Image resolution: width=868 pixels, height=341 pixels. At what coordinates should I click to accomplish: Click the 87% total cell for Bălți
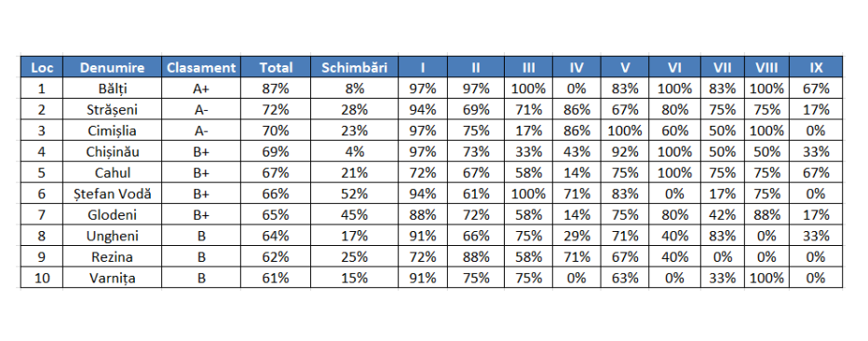click(x=276, y=89)
